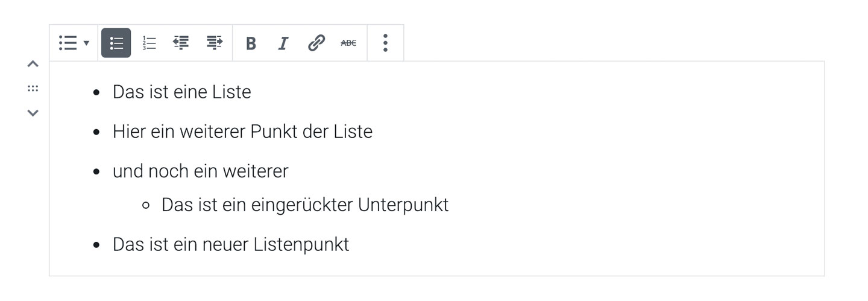Click empty area of the list block
The image size is (868, 301).
[603, 181]
